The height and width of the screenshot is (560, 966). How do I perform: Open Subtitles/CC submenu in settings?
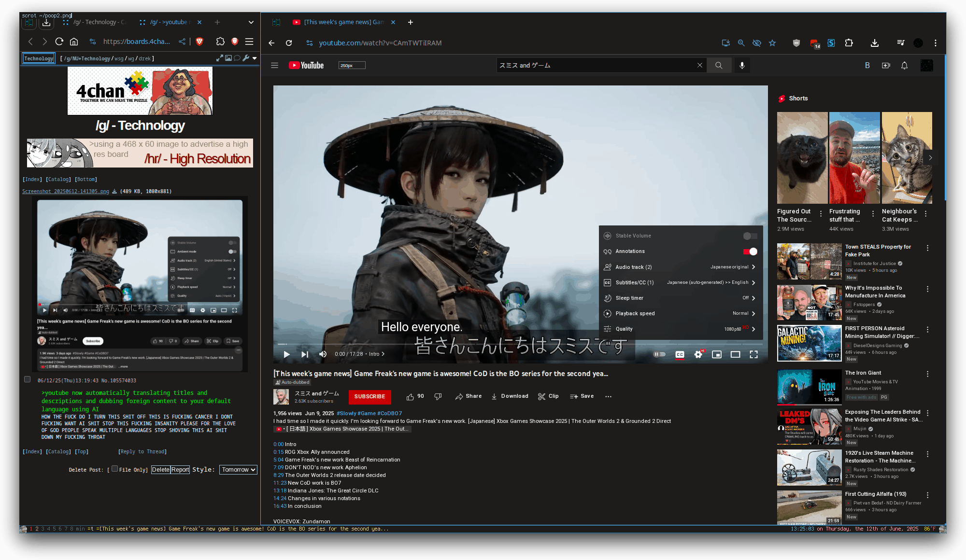pos(681,282)
